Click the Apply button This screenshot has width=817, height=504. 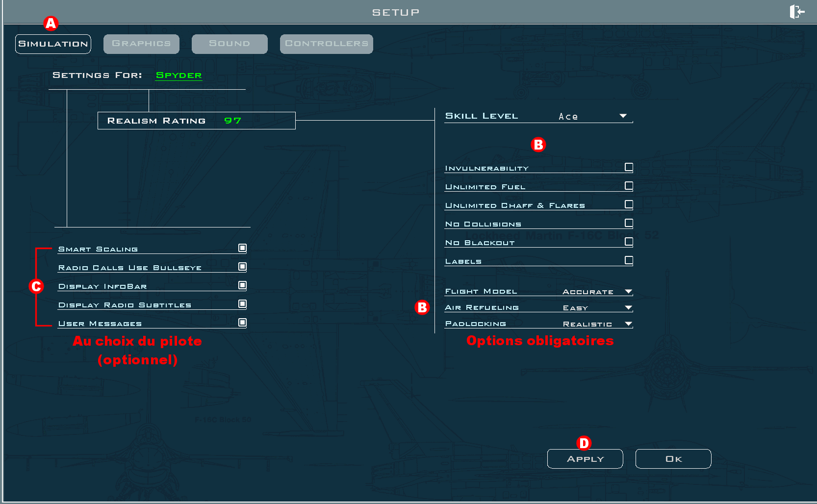(x=585, y=458)
